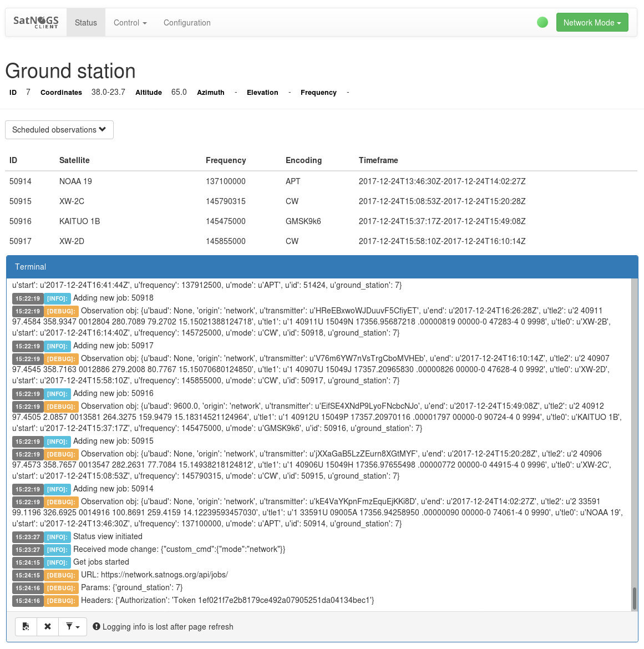
Task: Collapse the Scheduled observations section
Action: coord(59,130)
